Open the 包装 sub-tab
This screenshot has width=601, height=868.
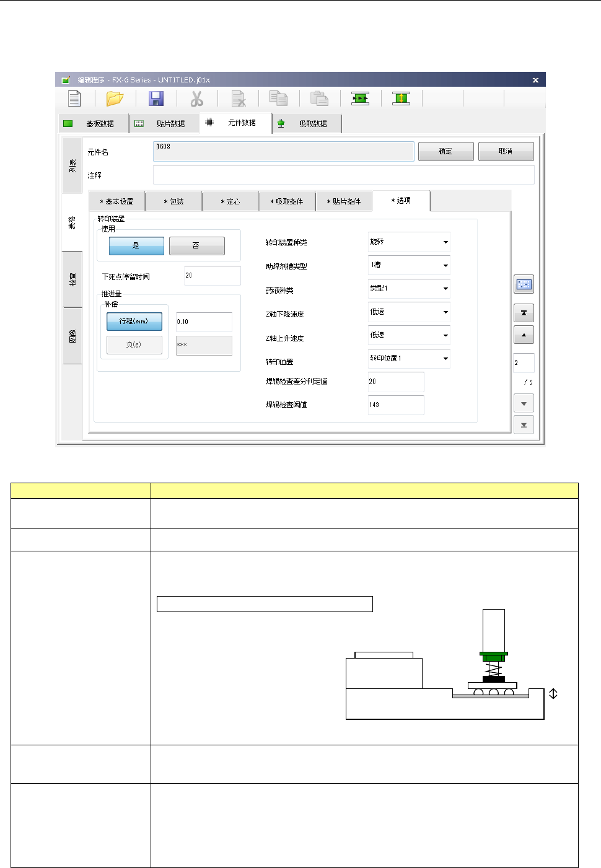(x=174, y=201)
